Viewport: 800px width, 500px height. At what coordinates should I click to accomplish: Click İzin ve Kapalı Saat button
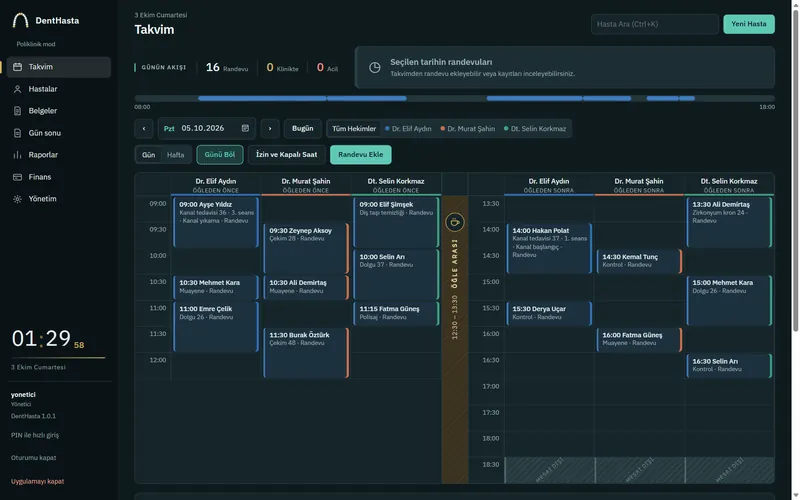click(x=286, y=155)
